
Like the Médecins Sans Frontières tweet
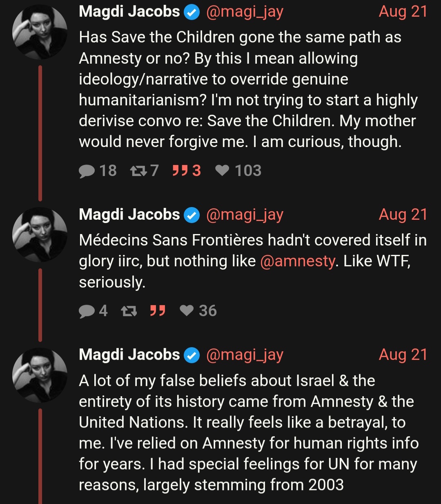pyautogui.click(x=187, y=311)
